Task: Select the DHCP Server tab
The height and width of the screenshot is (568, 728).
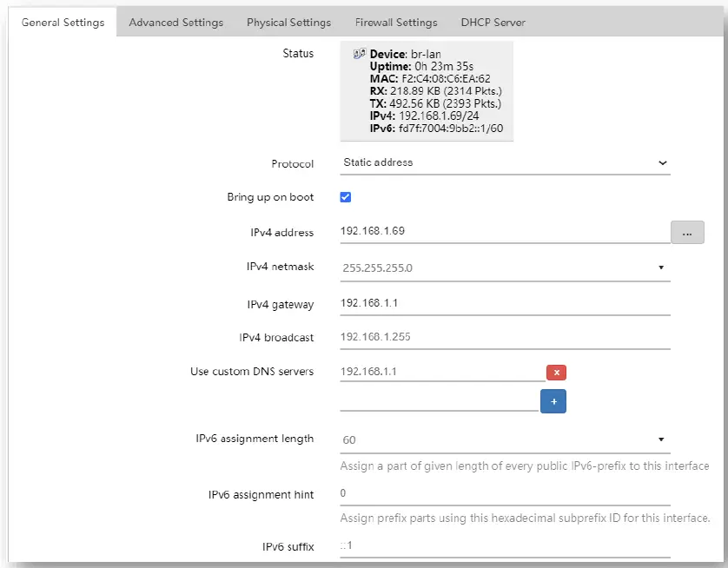Action: (x=493, y=23)
